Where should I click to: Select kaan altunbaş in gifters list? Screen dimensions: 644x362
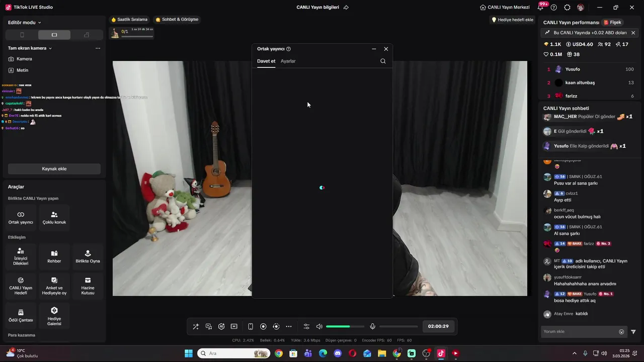point(589,82)
